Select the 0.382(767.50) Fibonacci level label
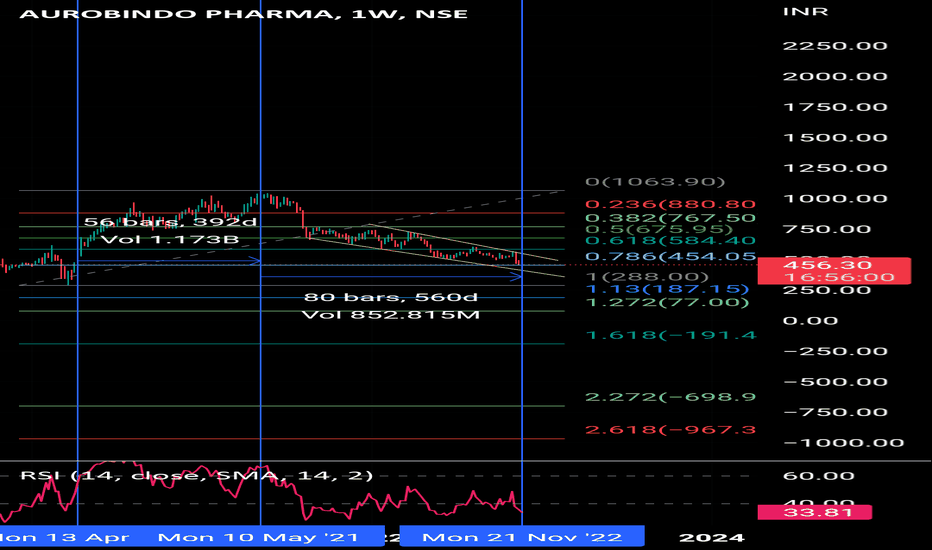932x550 pixels. pos(670,218)
